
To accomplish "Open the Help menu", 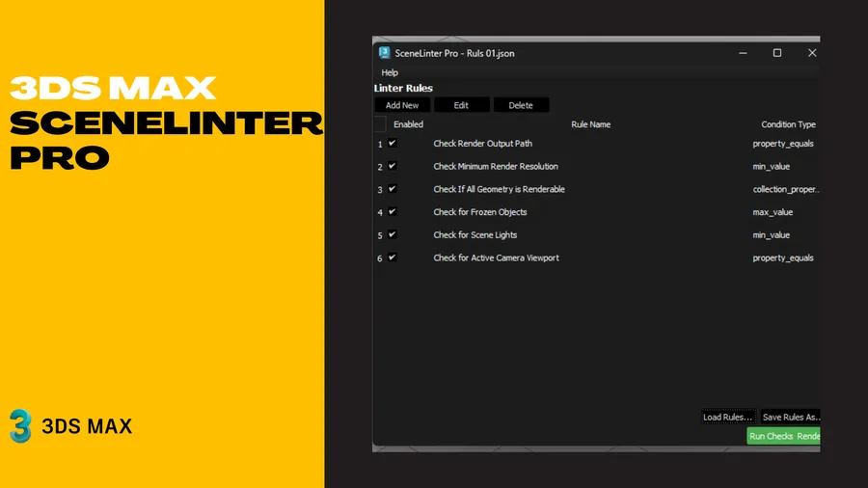I will pos(390,72).
